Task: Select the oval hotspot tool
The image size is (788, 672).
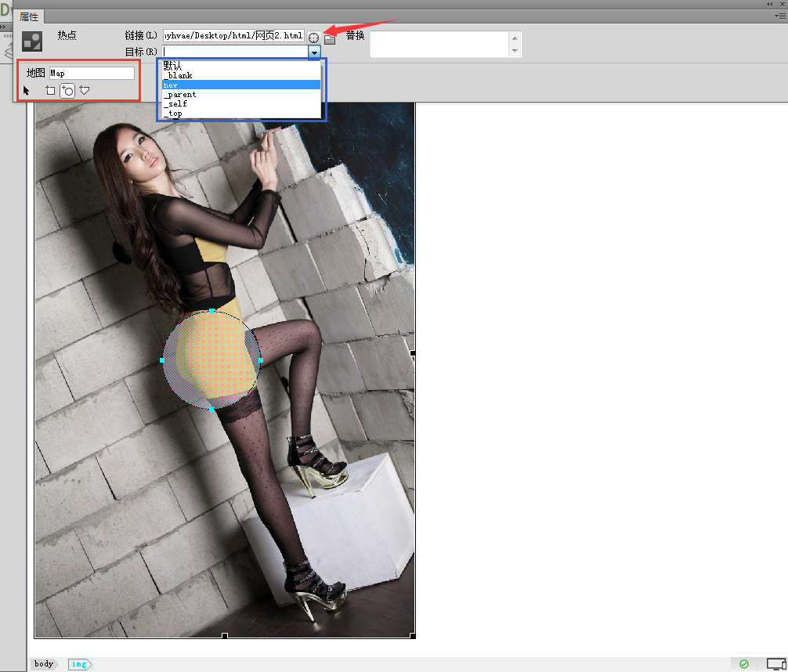Action: pyautogui.click(x=67, y=90)
